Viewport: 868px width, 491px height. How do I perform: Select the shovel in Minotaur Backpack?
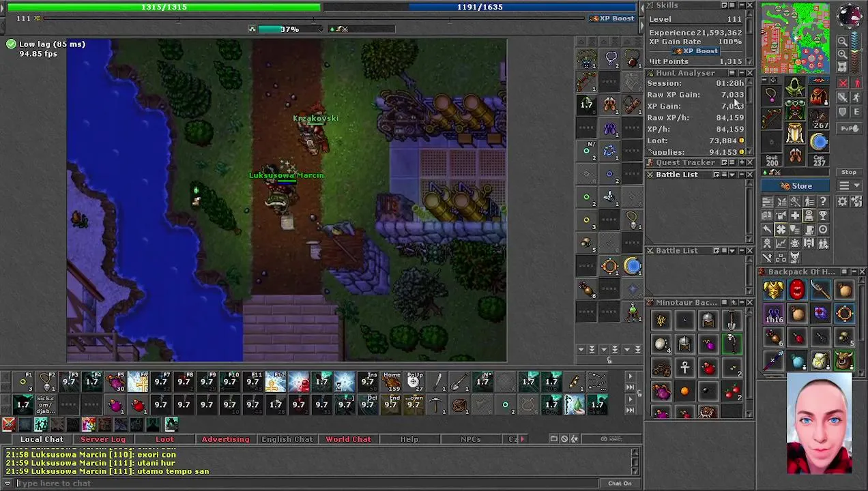click(732, 321)
